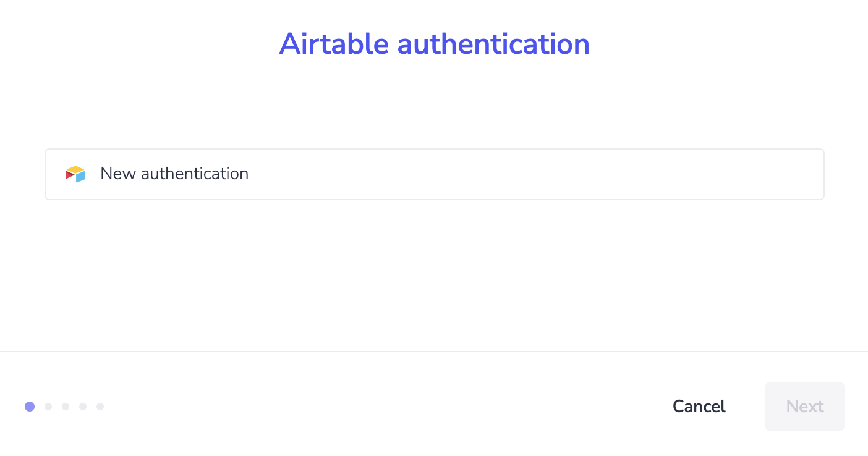This screenshot has width=868, height=456.
Task: Click the greyed-out Next button
Action: [x=805, y=407]
